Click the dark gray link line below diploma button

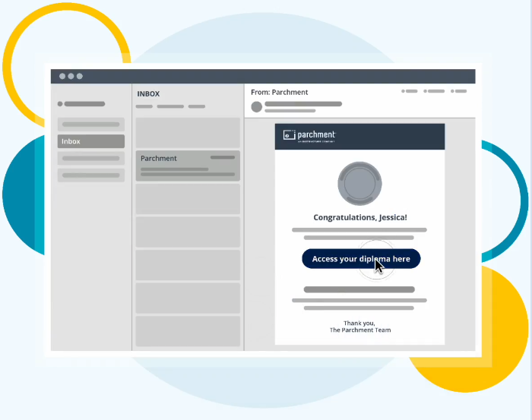tap(359, 289)
